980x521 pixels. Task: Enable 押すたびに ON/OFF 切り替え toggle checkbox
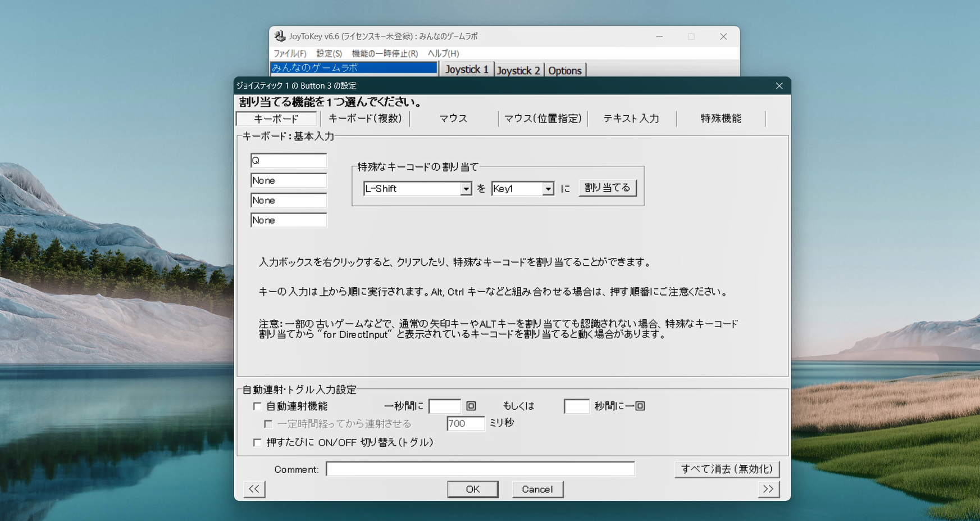(x=257, y=442)
